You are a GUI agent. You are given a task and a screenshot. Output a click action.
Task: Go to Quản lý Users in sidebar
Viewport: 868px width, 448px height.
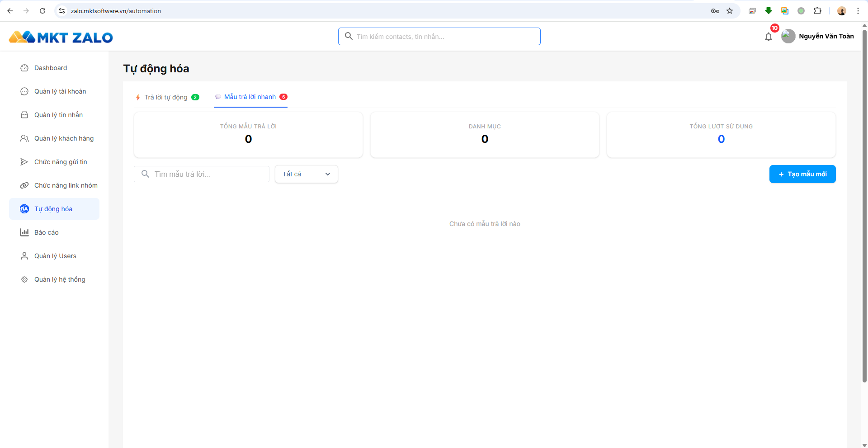pyautogui.click(x=55, y=256)
